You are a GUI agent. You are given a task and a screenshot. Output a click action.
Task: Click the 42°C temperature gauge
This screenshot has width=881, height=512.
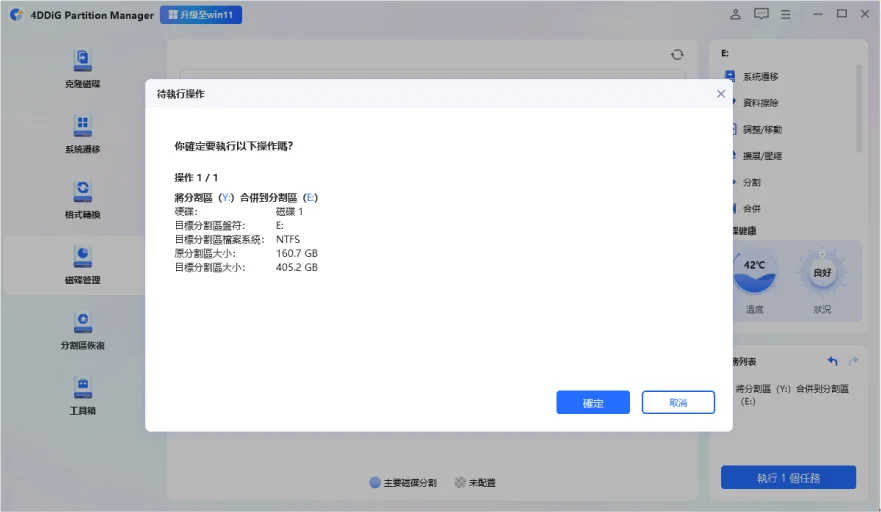pyautogui.click(x=755, y=273)
